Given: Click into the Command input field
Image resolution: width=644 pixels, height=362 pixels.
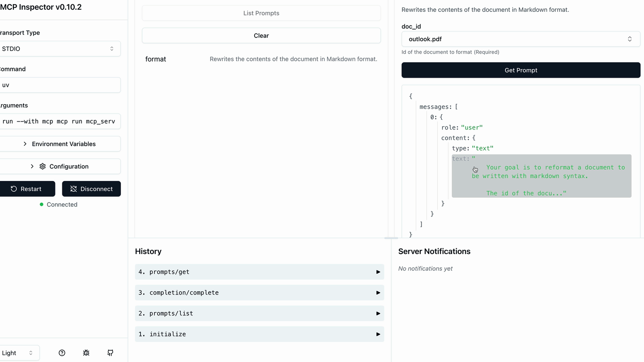Looking at the screenshot, I should pos(60,85).
